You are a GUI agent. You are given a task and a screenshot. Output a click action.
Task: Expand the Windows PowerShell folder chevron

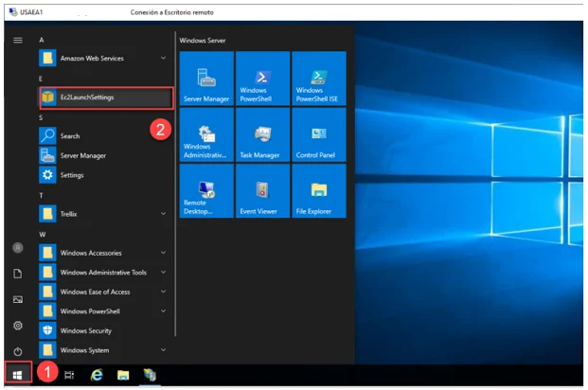[x=164, y=310]
